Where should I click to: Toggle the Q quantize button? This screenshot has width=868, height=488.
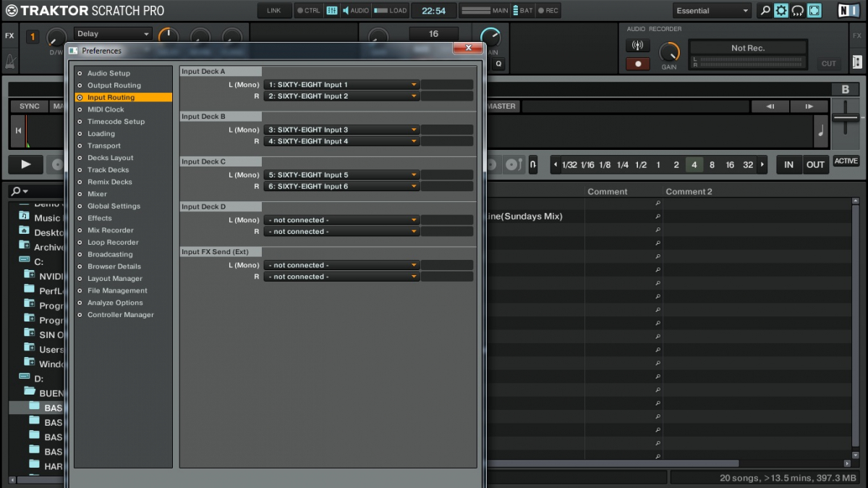point(498,64)
